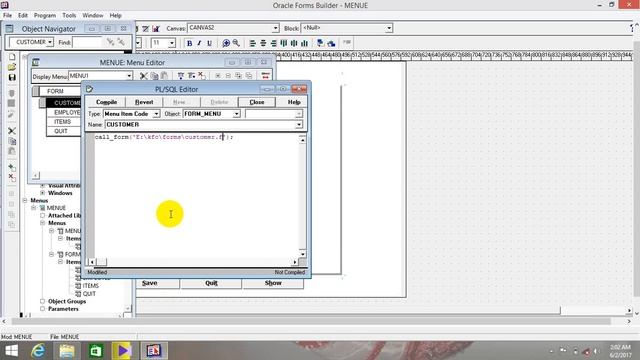Toggle underline formatting in Layout Editor toolbar
640x360 pixels.
point(209,43)
